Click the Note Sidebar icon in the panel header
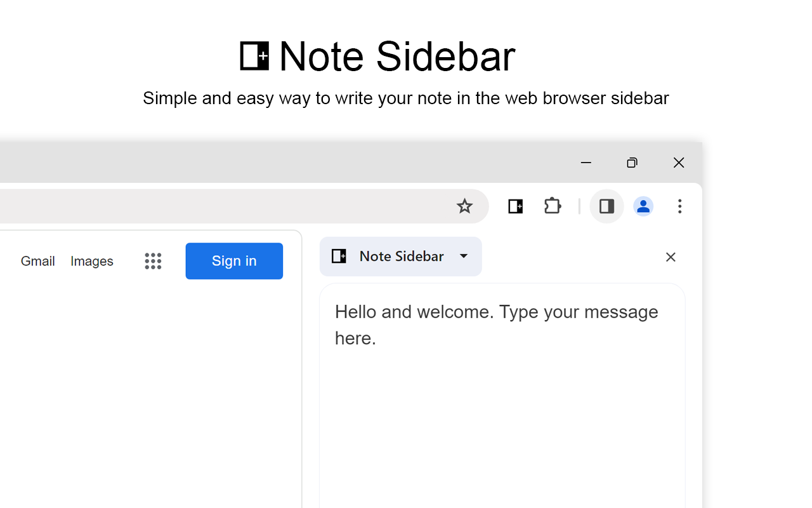 (338, 256)
